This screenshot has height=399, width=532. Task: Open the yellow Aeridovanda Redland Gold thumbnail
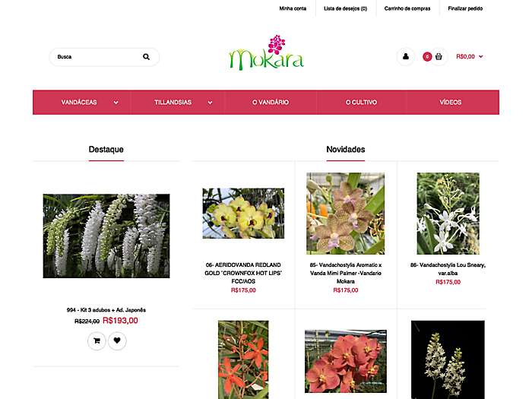243,214
